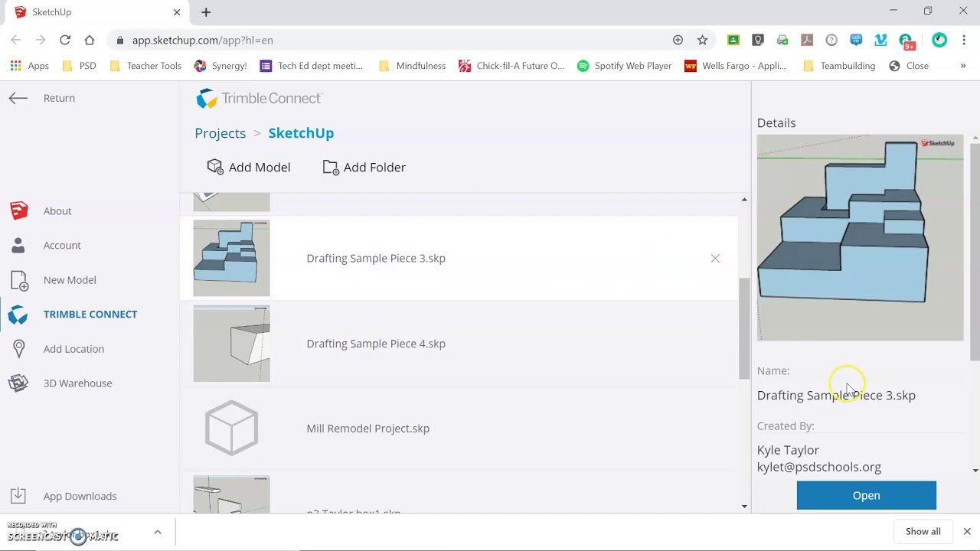Viewport: 980px width, 551px height.
Task: Open the Apps grid shortcut
Action: pos(29,66)
